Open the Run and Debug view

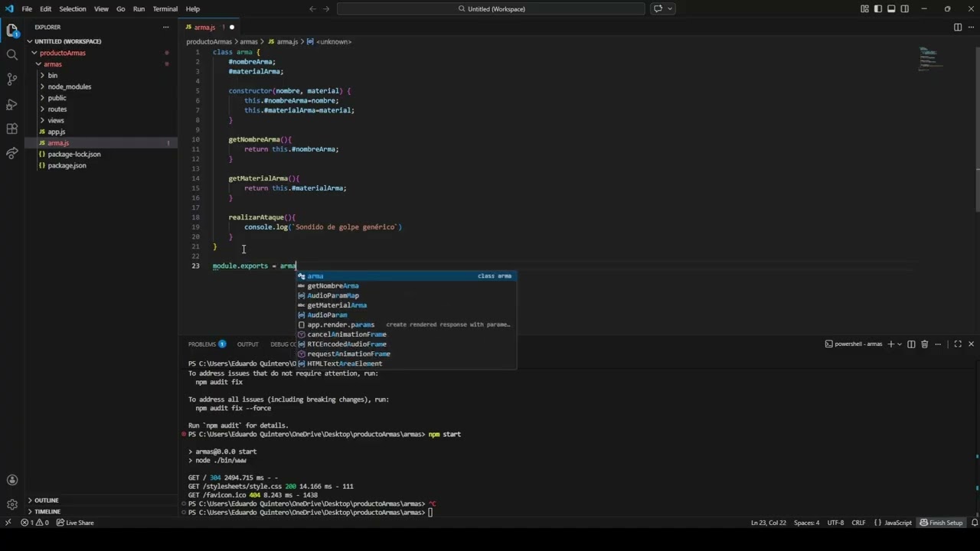coord(11,104)
